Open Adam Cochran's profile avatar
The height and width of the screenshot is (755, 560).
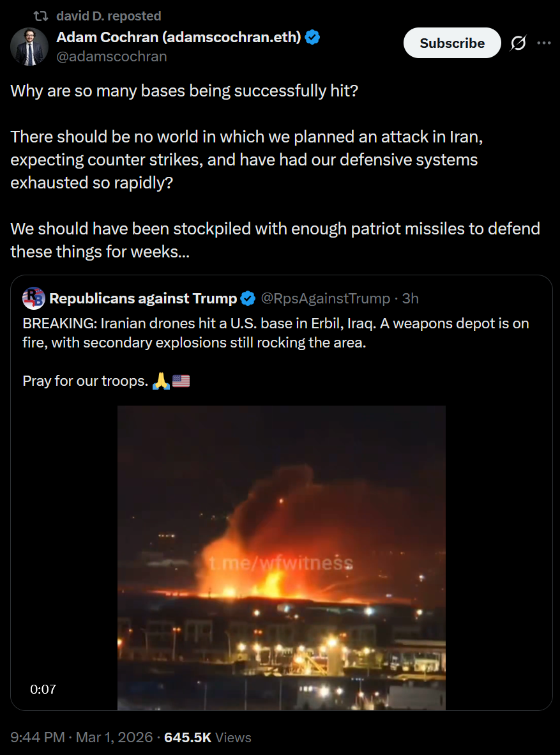click(x=29, y=47)
